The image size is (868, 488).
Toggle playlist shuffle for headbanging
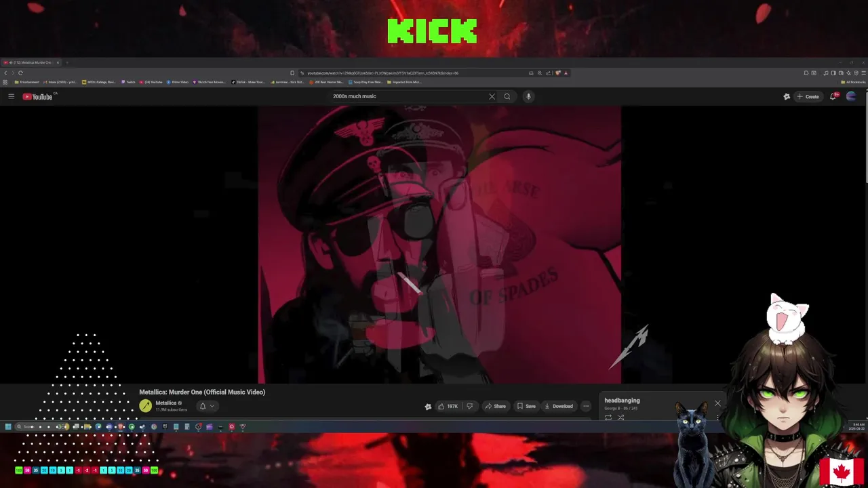tap(620, 418)
